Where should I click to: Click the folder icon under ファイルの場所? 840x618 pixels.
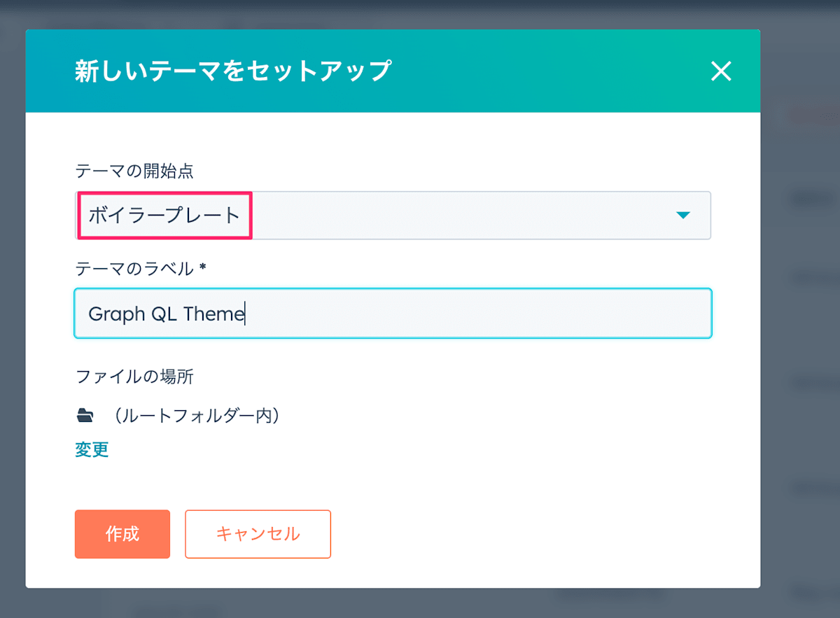click(85, 416)
